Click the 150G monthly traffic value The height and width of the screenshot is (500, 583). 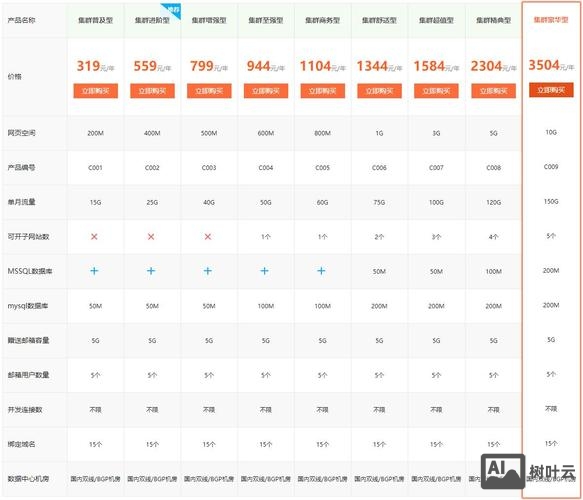[x=551, y=201]
